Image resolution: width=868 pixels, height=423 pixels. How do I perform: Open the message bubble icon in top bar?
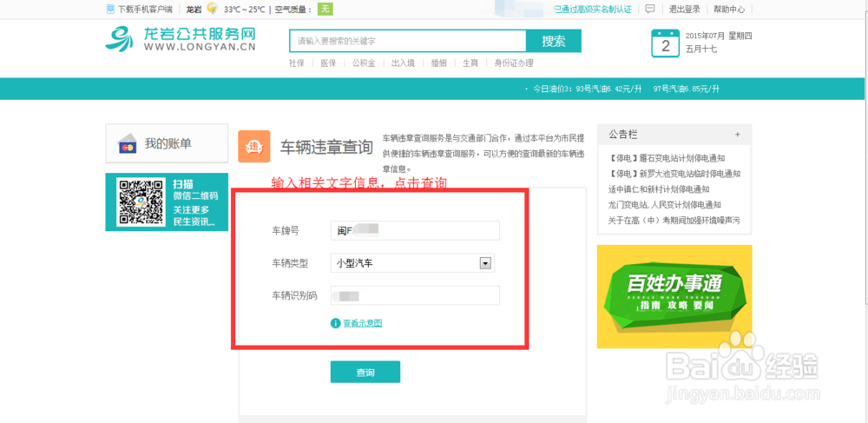pyautogui.click(x=650, y=9)
